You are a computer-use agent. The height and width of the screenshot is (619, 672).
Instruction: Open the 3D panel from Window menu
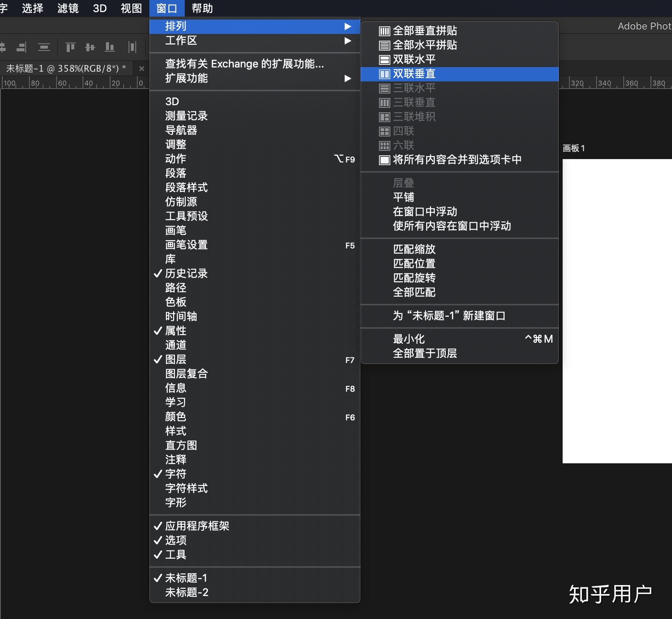pyautogui.click(x=255, y=101)
